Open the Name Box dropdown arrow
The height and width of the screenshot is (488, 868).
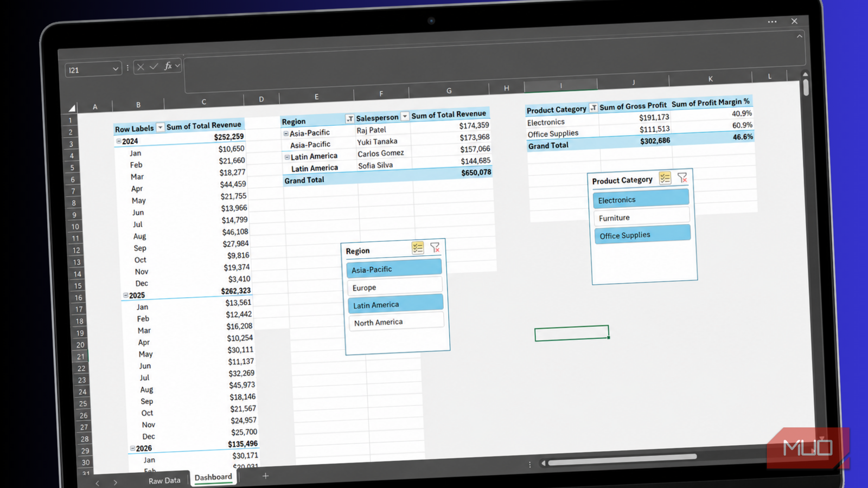(115, 69)
